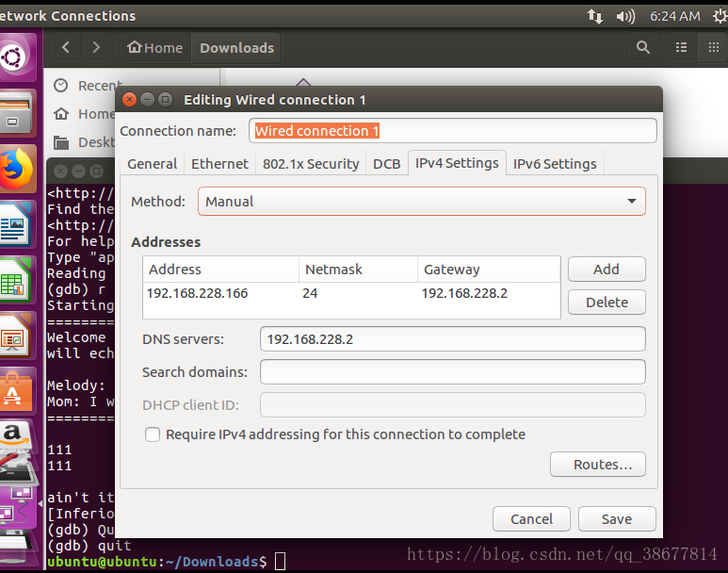
Task: Open LibreOffice Calc dock icon
Action: pos(16,281)
